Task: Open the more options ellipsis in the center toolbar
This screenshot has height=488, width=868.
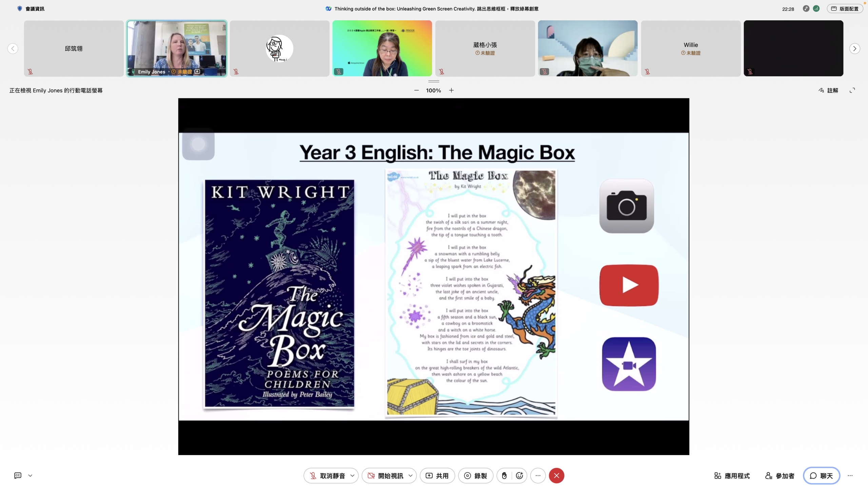Action: point(538,475)
